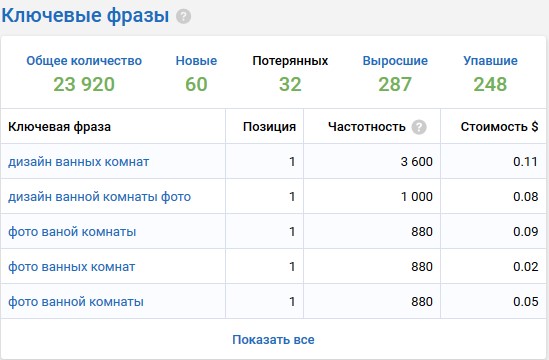Click the help icon next to Ключевые фразы
549x360 pixels.
tap(183, 16)
